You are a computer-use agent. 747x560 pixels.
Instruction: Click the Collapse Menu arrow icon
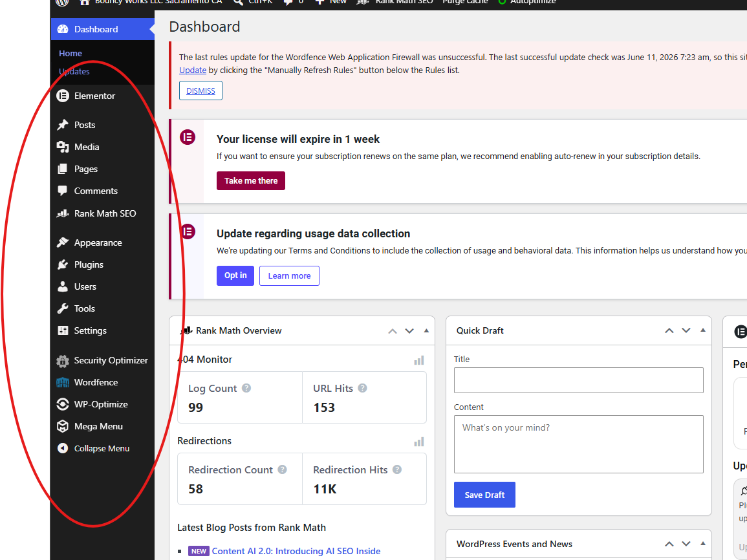point(63,448)
